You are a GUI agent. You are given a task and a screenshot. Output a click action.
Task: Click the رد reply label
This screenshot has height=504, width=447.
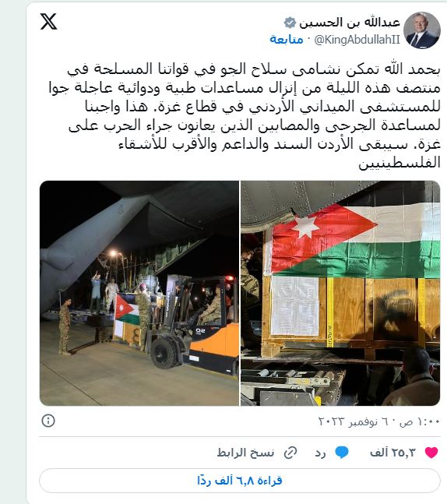tap(320, 453)
